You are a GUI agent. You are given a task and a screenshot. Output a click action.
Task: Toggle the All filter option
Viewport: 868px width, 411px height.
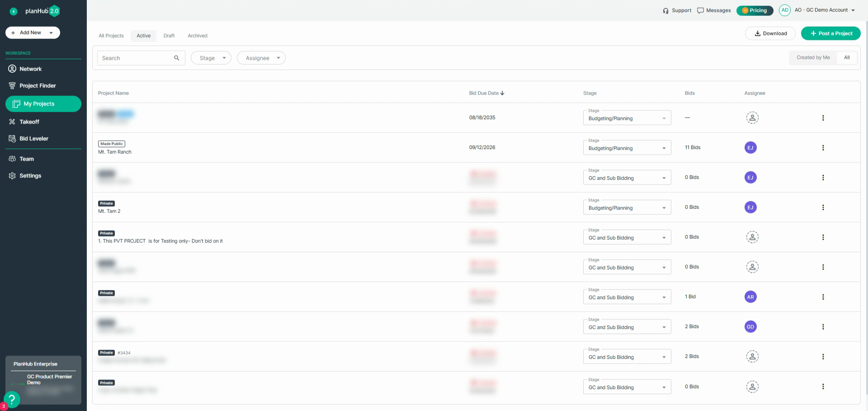(847, 57)
